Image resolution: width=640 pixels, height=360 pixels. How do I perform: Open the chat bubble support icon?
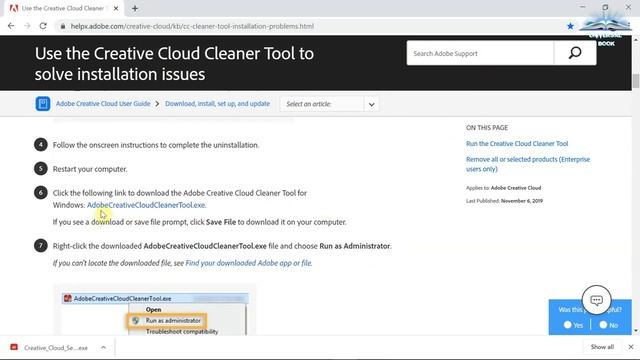click(x=596, y=300)
